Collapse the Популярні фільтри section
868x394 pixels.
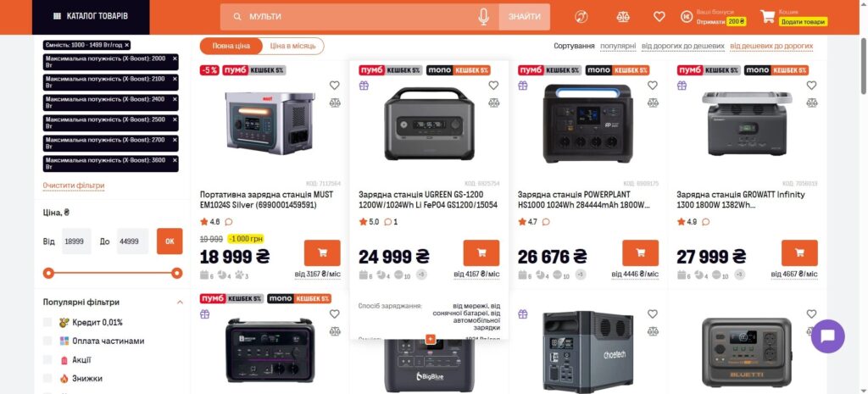[x=180, y=302]
